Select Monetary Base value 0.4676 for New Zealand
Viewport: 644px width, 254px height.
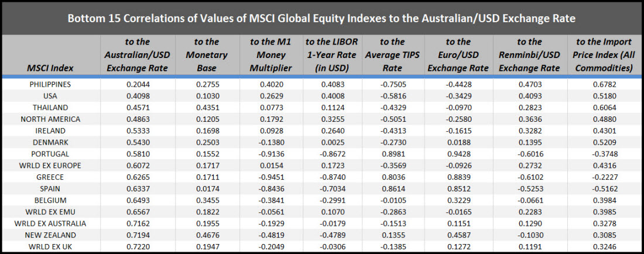207,235
